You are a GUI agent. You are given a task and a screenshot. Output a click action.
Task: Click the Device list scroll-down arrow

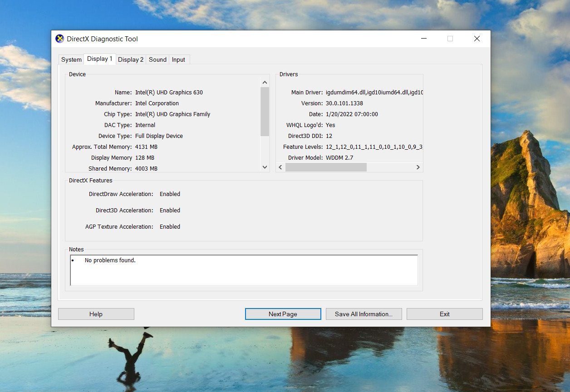265,167
